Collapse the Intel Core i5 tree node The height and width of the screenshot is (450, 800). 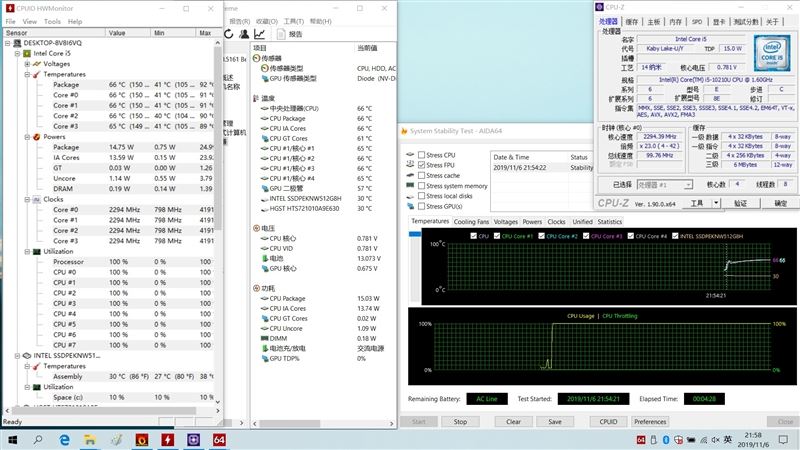(x=17, y=53)
